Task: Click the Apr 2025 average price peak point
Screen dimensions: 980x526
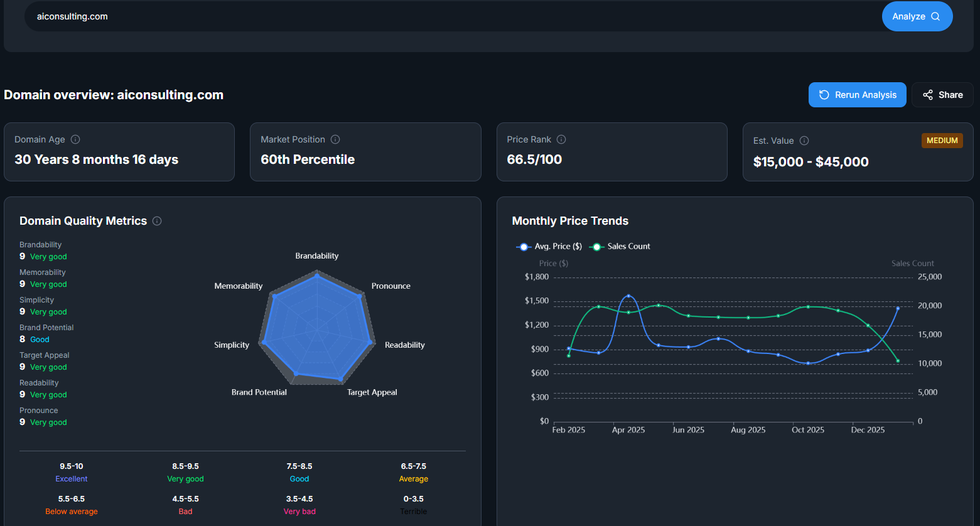Action: pos(628,296)
